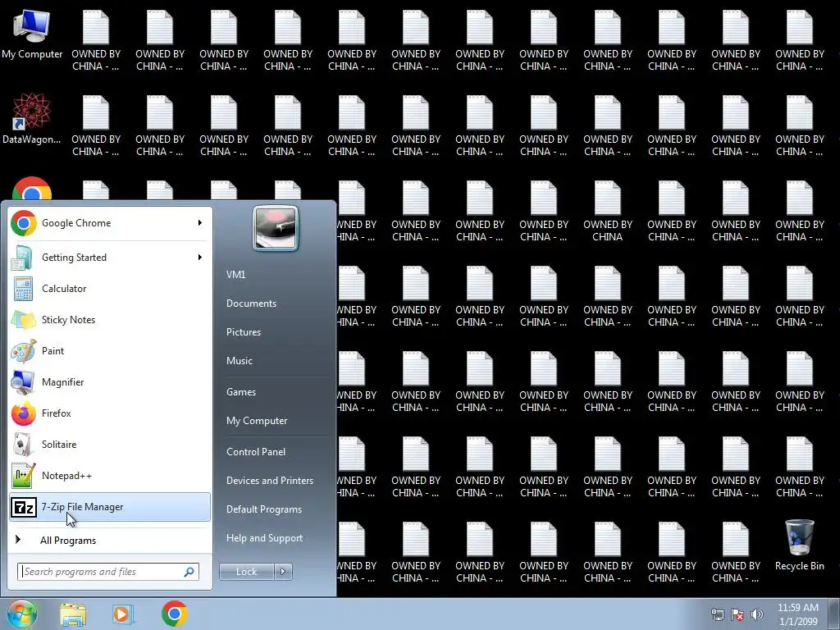Open My Computer from the Start menu right pane
Screen dimensions: 840x630
click(257, 421)
